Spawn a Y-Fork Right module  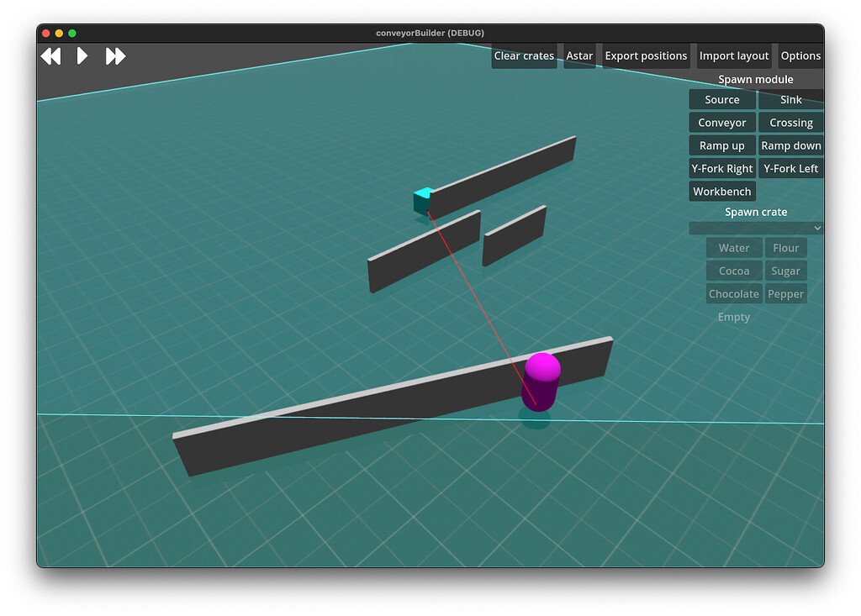(x=721, y=168)
